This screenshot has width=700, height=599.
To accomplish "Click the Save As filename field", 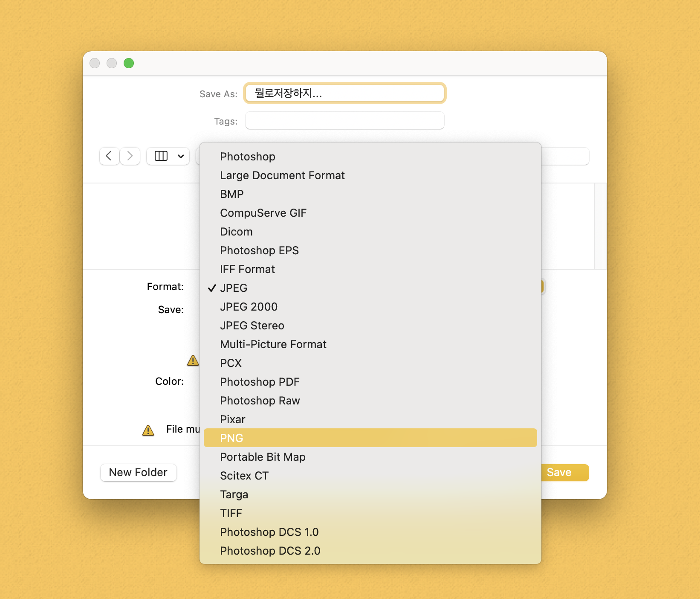I will (345, 93).
